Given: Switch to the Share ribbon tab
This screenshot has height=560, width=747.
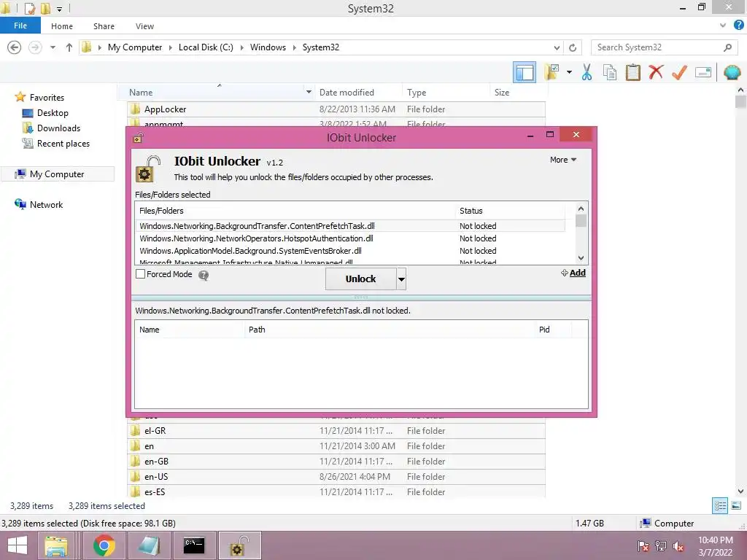Looking at the screenshot, I should (x=104, y=26).
